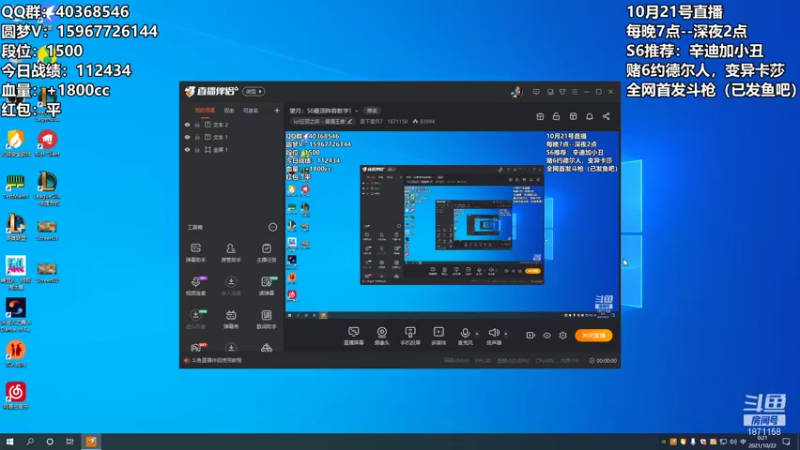This screenshot has width=800, height=450.
Task: Open the Riot Client desktop shortcut
Action: point(47,143)
